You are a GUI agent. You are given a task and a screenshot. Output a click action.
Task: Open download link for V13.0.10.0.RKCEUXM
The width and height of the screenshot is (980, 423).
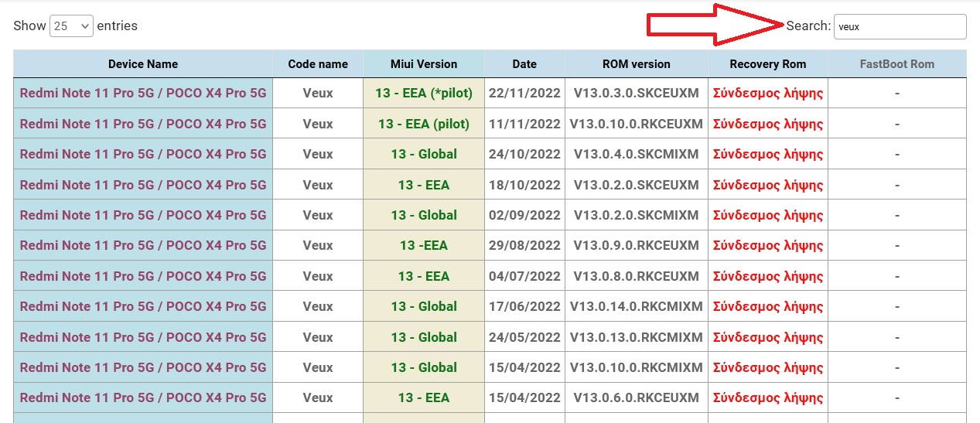pos(767,124)
